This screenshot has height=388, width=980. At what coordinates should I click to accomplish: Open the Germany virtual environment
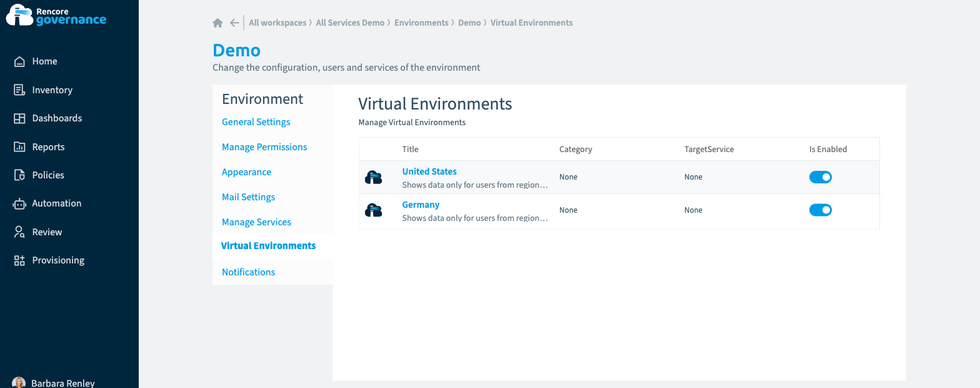(x=421, y=205)
